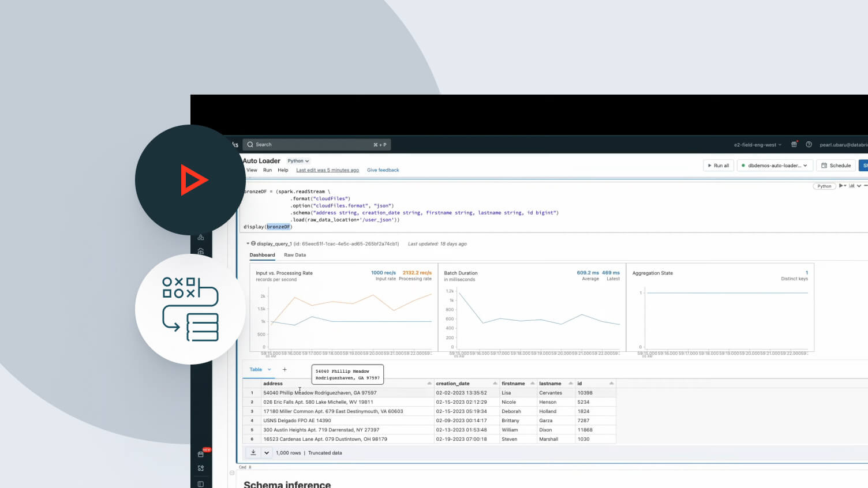
Task: Click the Give feedback link
Action: click(383, 170)
